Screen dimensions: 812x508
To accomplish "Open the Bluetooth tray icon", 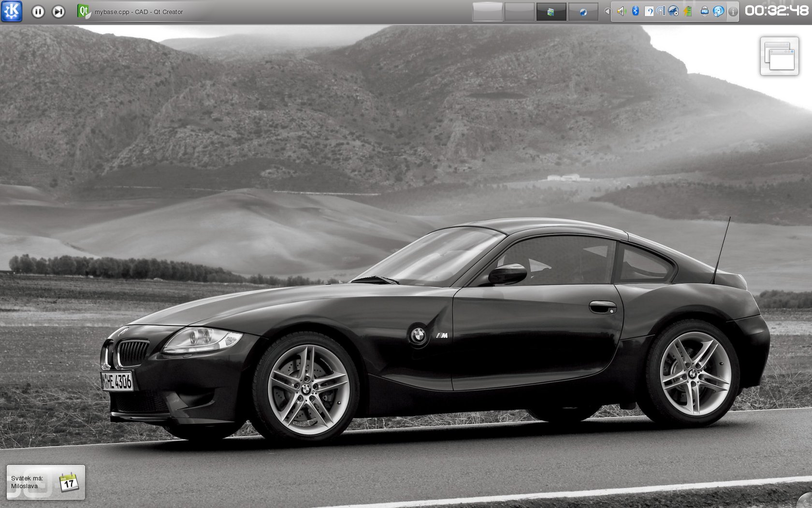I will [x=636, y=11].
